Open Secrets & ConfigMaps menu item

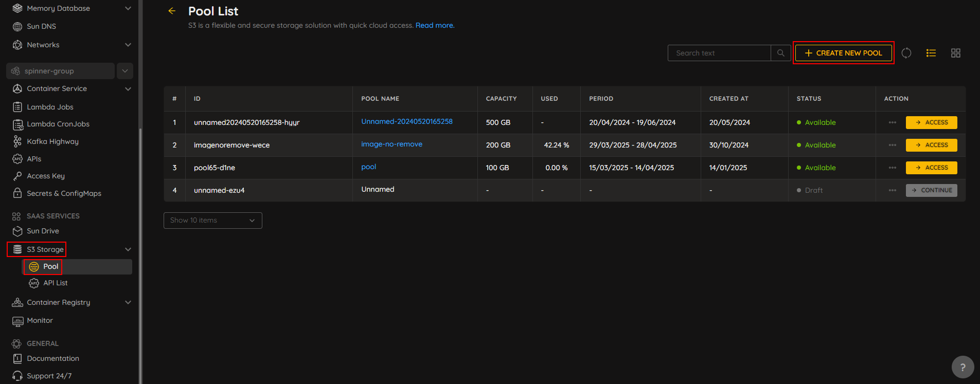pyautogui.click(x=64, y=193)
